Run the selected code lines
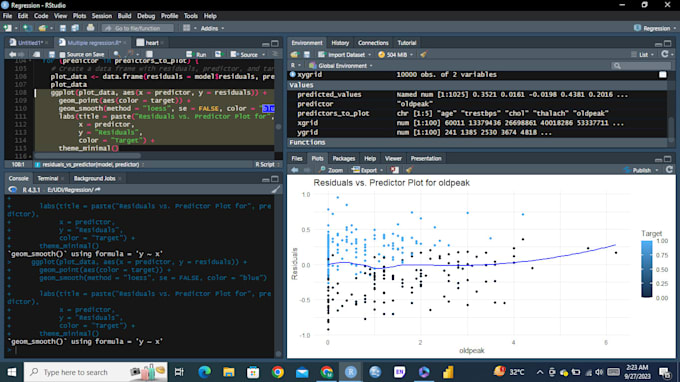Image resolution: width=680 pixels, height=382 pixels. (x=196, y=55)
